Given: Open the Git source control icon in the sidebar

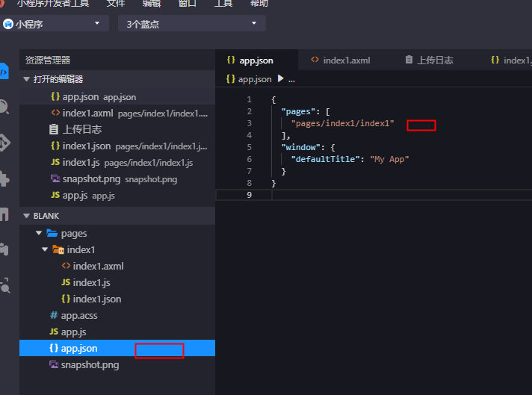Looking at the screenshot, I should 4,143.
